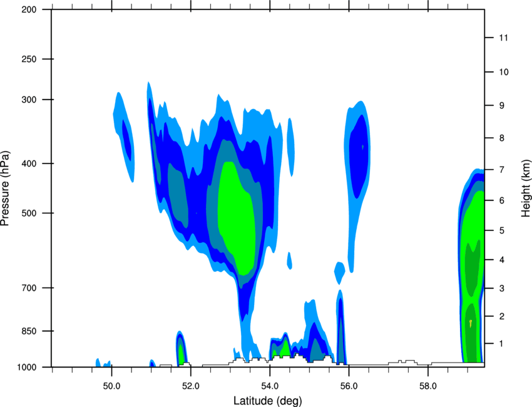532x407 pixels.
Task: Pick the 3 km height label
Action: pyautogui.click(x=502, y=289)
